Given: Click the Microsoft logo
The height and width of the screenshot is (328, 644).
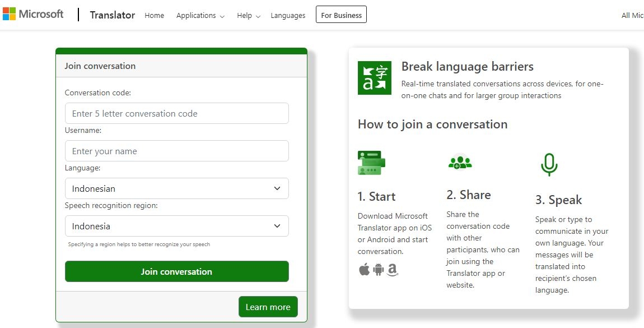Looking at the screenshot, I should [x=33, y=14].
